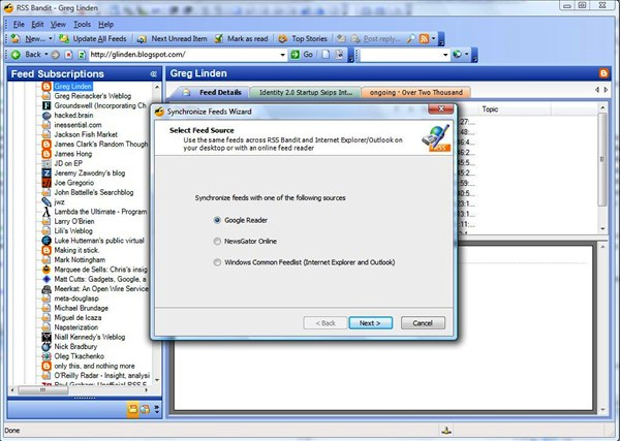Viewport: 620px width, 441px height.
Task: Click the Blogger icon in Greg Linden header
Action: click(x=603, y=73)
